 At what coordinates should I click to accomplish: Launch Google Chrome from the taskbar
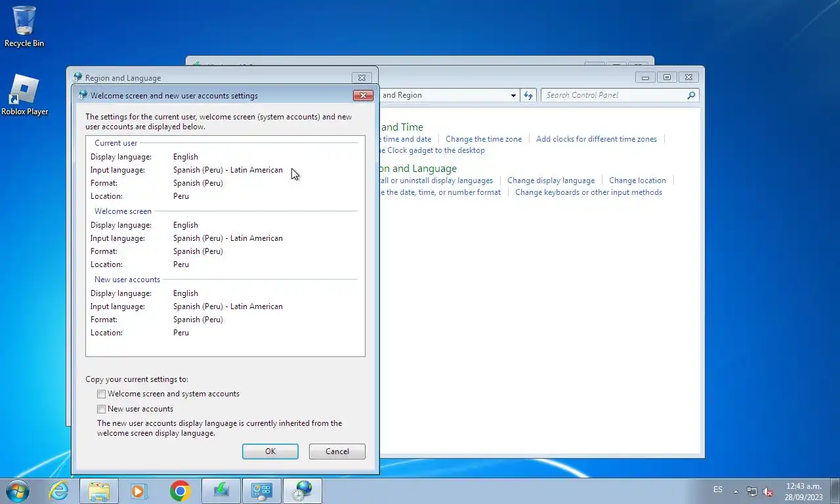point(180,491)
